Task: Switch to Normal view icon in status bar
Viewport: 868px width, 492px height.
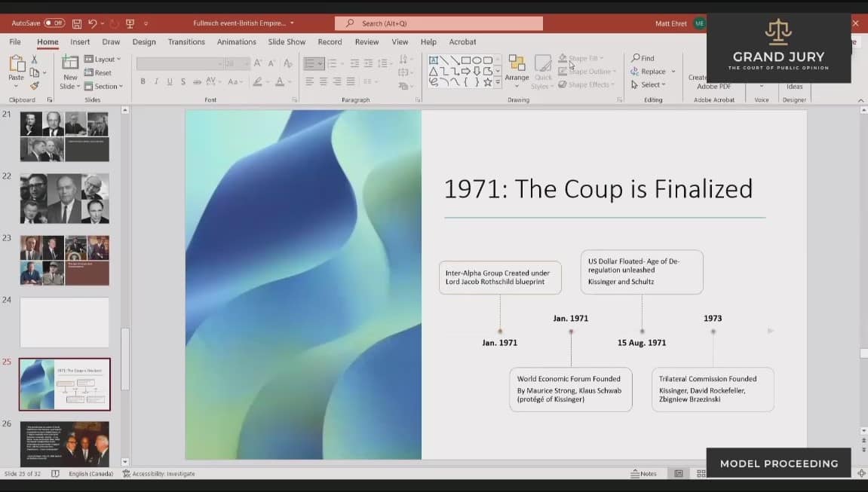Action: point(679,474)
